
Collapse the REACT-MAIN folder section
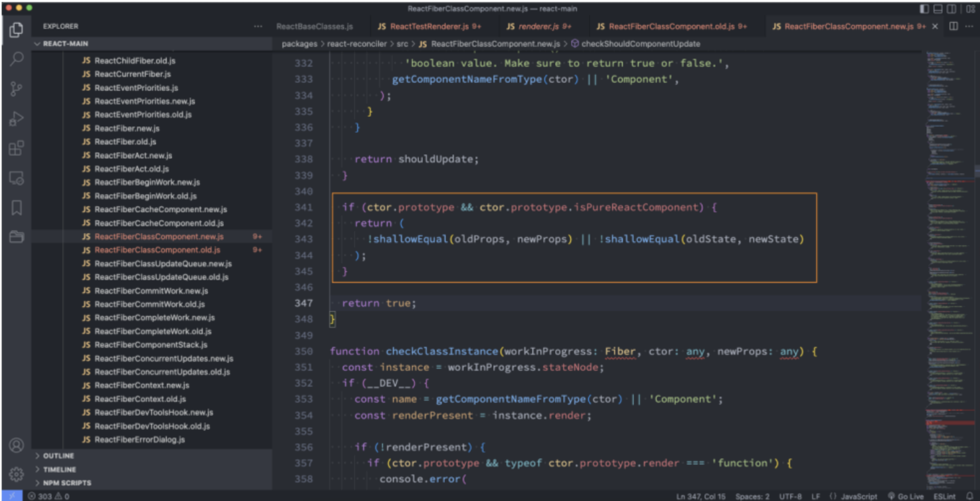tap(151, 44)
